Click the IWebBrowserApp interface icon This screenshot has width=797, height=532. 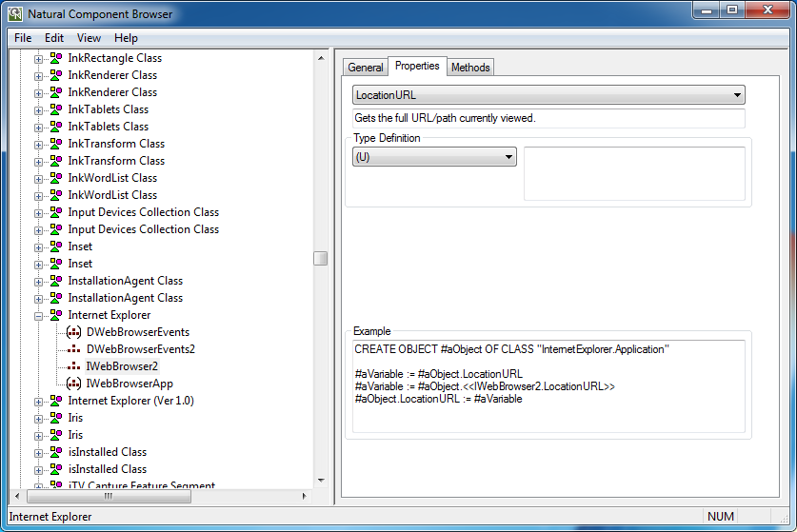[x=74, y=384]
